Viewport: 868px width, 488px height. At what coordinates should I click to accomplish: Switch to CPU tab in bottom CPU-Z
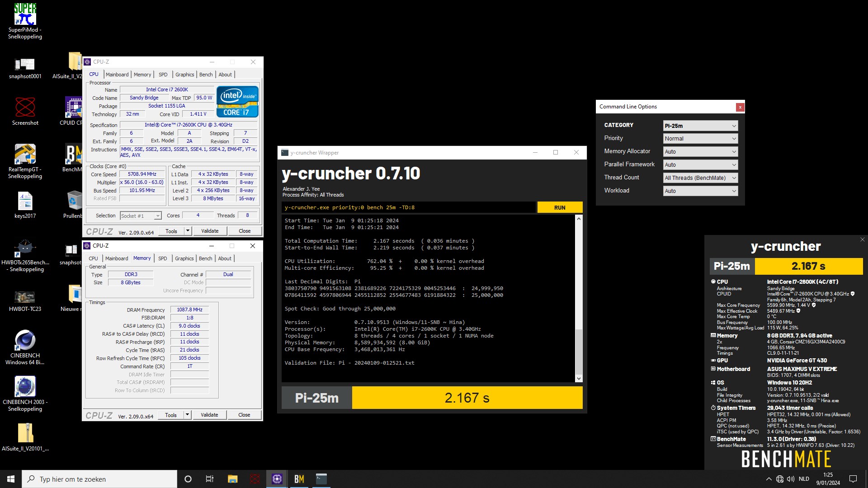pos(93,258)
